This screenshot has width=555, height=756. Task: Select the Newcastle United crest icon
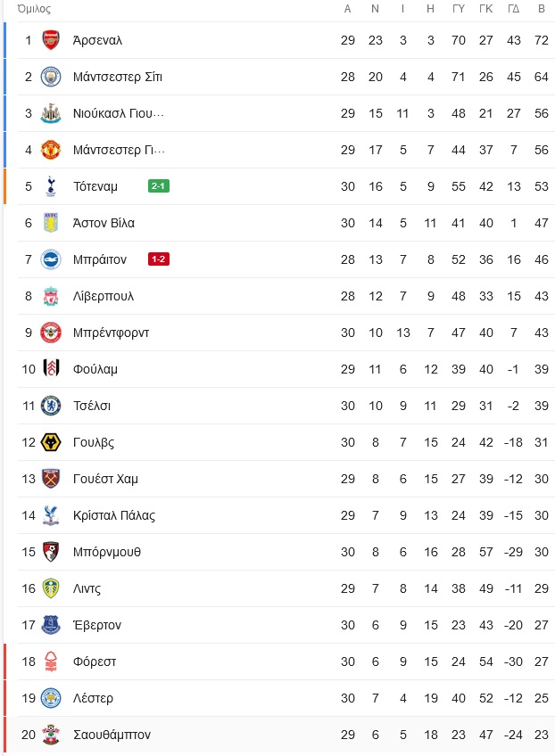click(51, 113)
